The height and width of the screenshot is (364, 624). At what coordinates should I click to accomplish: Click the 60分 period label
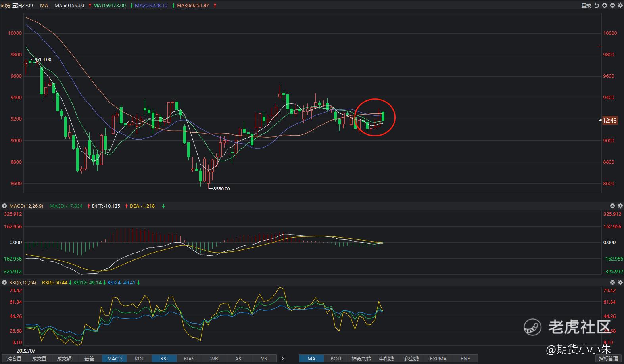click(x=6, y=6)
